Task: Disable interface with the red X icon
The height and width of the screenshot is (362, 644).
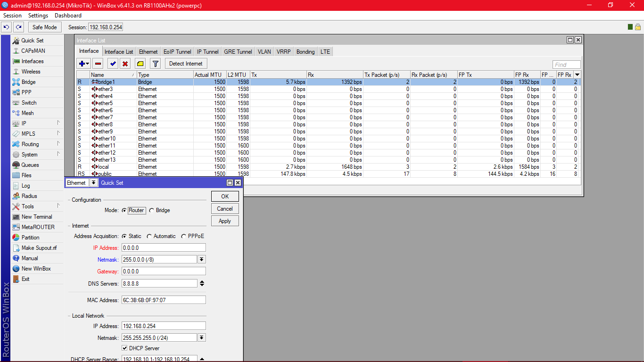Action: coord(125,63)
